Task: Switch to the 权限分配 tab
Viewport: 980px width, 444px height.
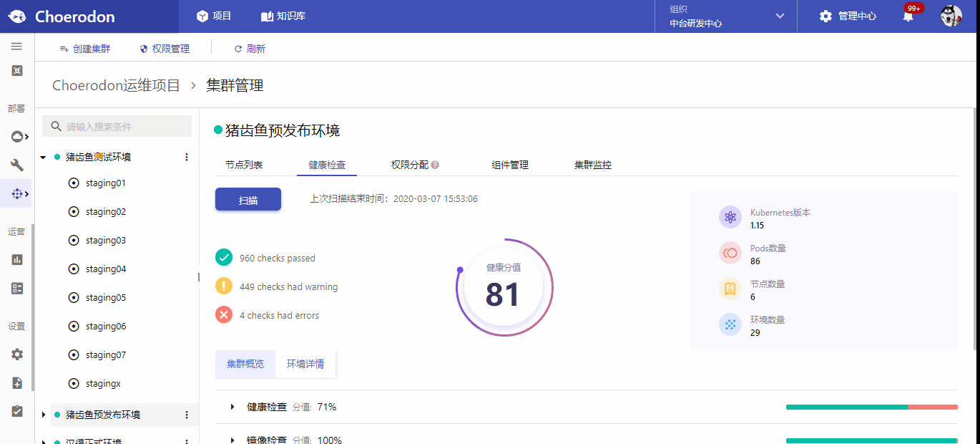Action: click(x=409, y=165)
